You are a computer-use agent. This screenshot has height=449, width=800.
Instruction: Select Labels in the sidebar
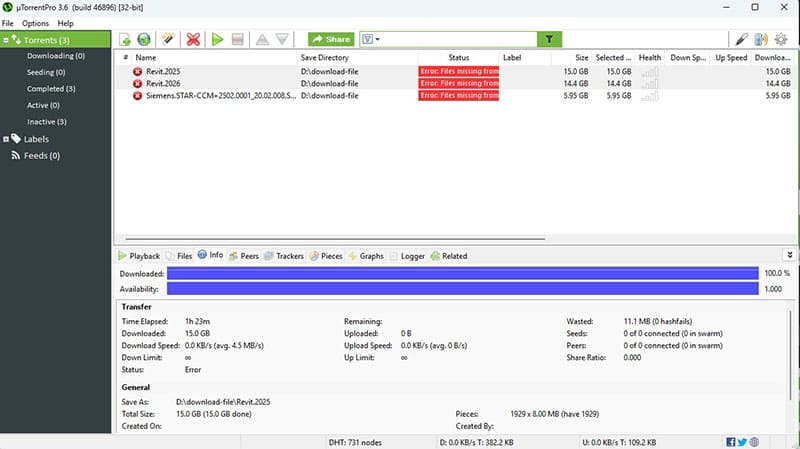[36, 139]
